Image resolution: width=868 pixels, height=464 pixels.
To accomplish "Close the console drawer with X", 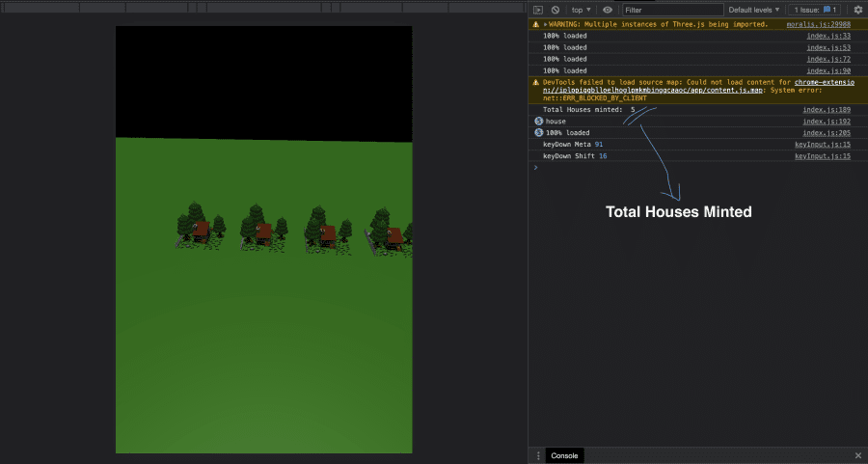I will click(858, 455).
